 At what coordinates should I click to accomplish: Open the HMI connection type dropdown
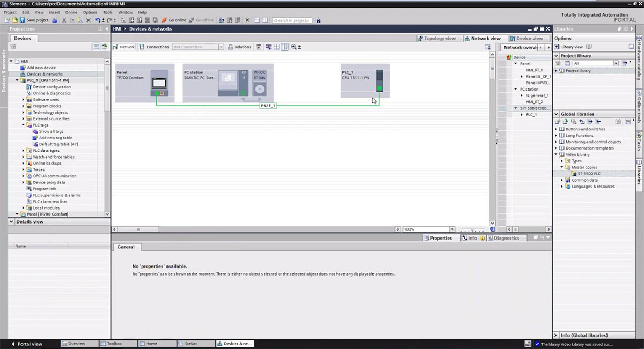(221, 47)
